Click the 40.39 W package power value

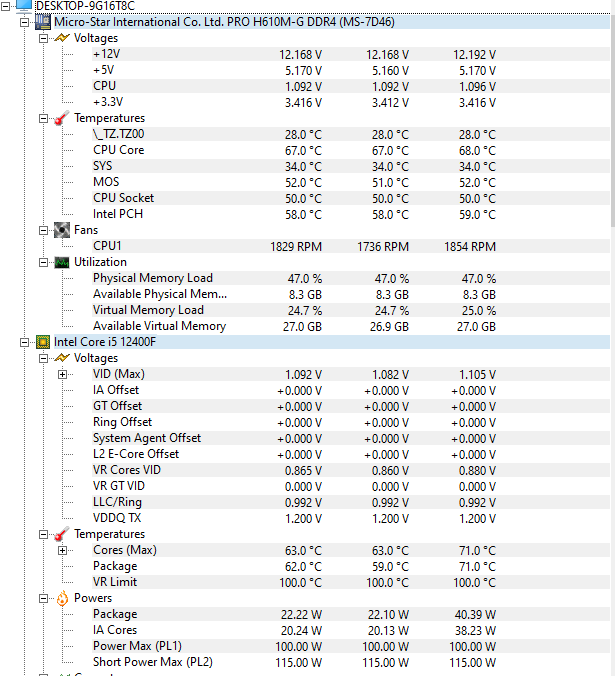475,614
